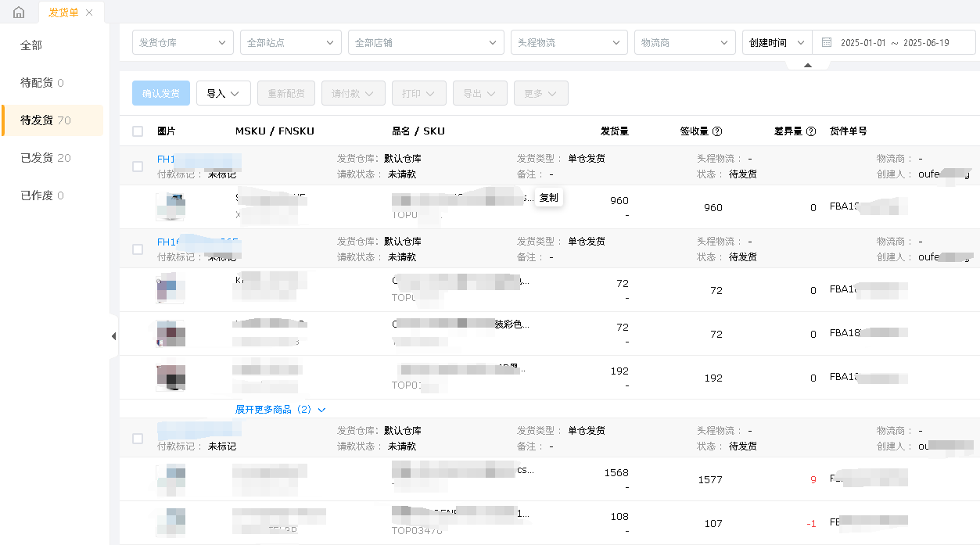Click the help icon beside 签收量
980x545 pixels.
click(717, 131)
